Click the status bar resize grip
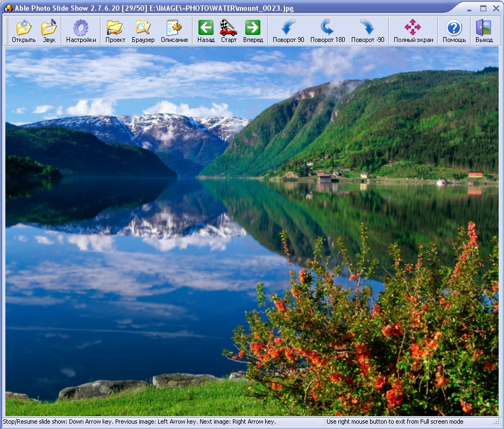This screenshot has height=429, width=504. coord(498,422)
